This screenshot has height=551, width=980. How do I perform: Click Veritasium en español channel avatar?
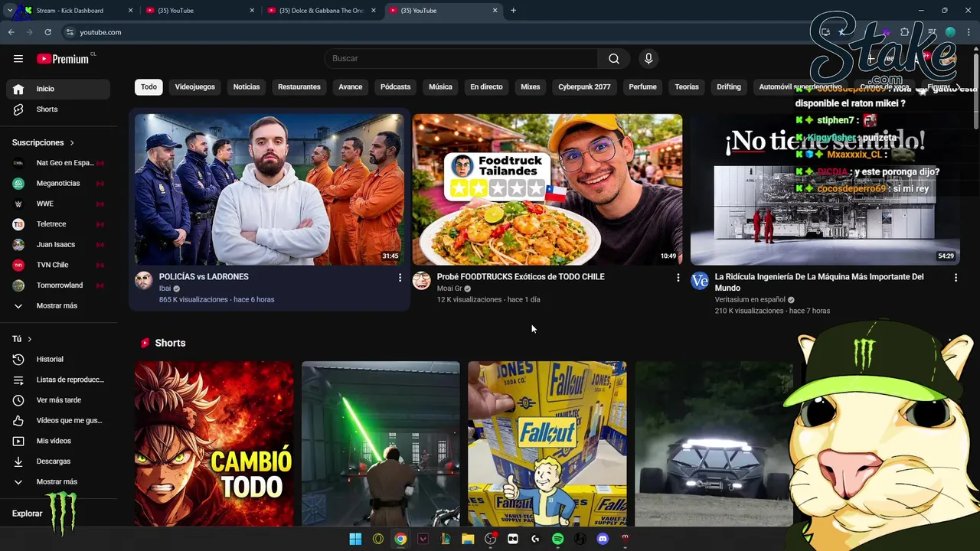tap(700, 280)
